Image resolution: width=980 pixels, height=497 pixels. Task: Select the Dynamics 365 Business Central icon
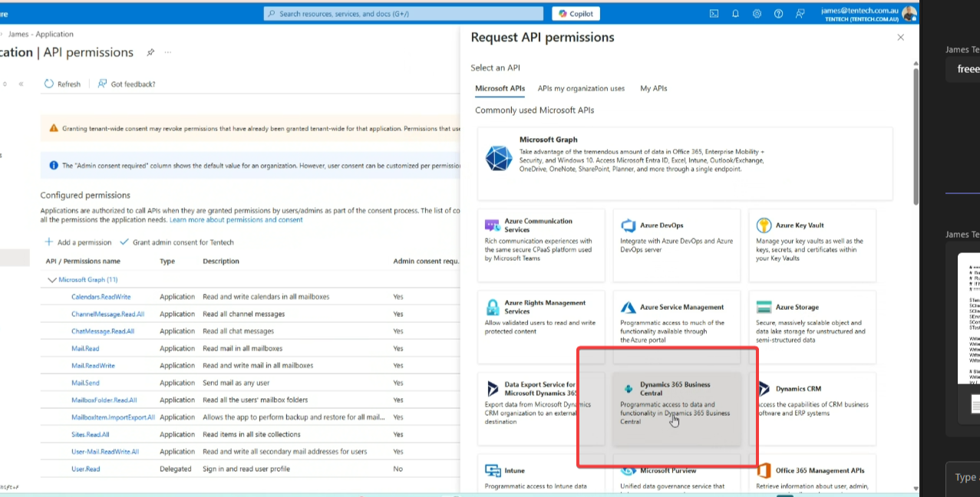(629, 389)
